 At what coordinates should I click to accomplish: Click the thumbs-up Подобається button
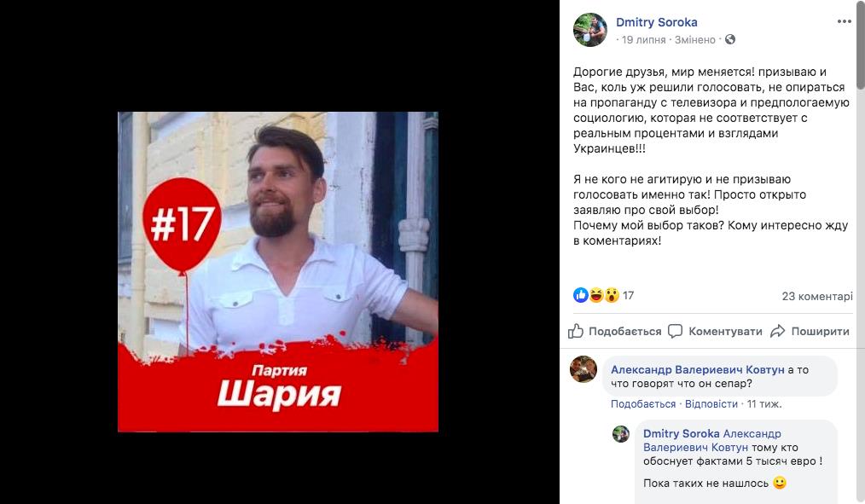[x=614, y=332]
